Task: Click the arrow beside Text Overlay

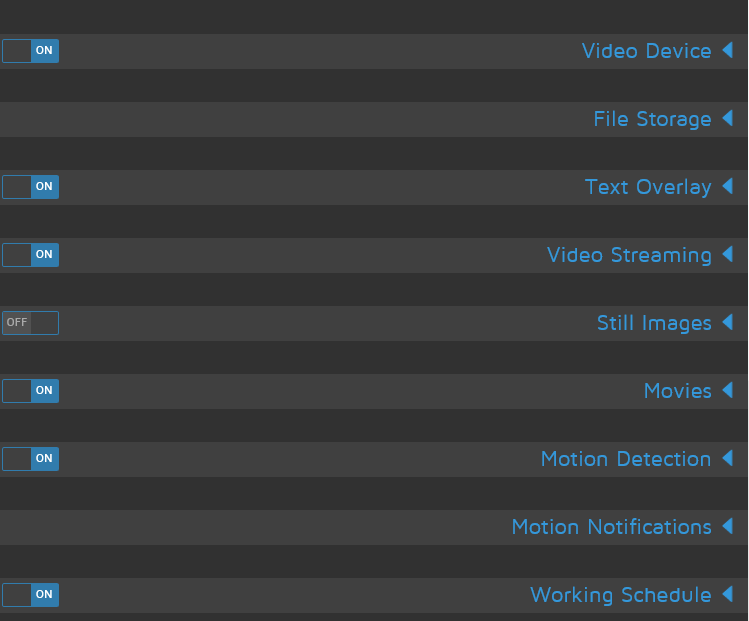Action: (x=728, y=186)
